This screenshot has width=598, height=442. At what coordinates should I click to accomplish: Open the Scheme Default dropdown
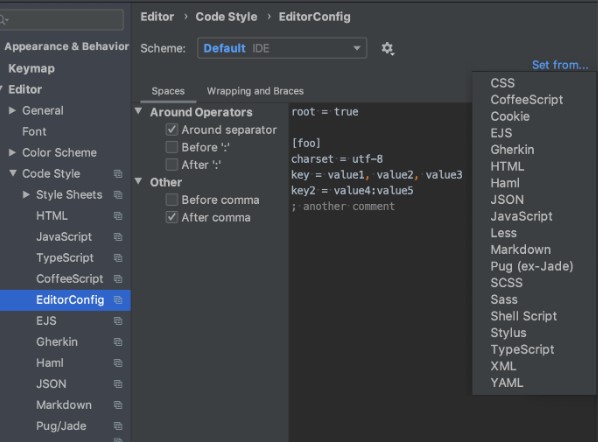(x=282, y=48)
